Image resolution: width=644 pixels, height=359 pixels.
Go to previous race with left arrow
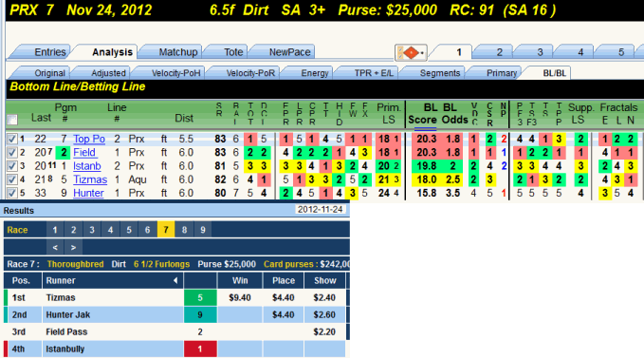(55, 248)
